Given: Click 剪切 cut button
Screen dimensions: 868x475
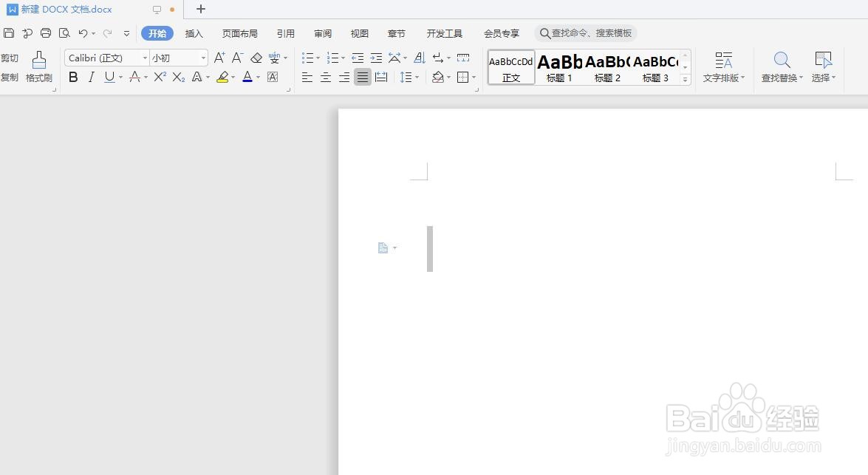Looking at the screenshot, I should point(10,58).
